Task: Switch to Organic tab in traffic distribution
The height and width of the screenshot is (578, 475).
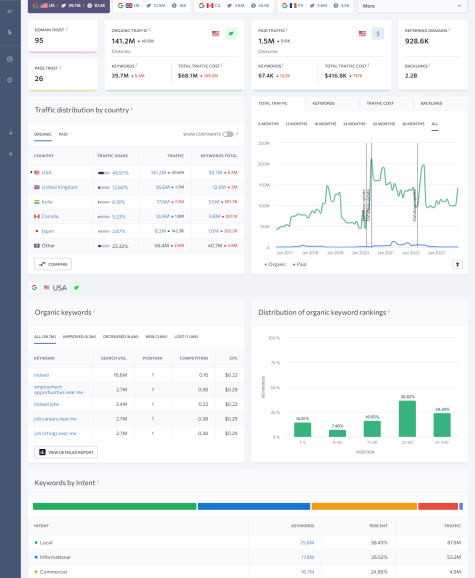Action: tap(43, 134)
